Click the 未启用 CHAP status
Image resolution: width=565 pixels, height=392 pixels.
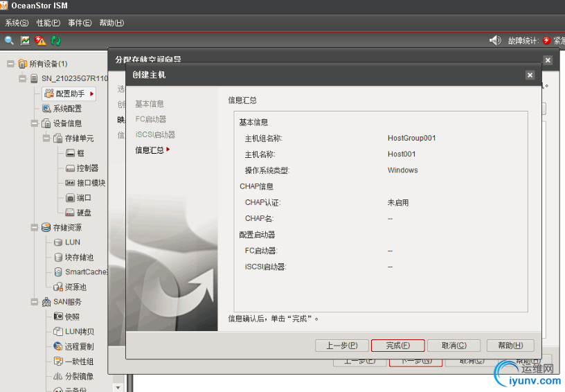(x=398, y=202)
